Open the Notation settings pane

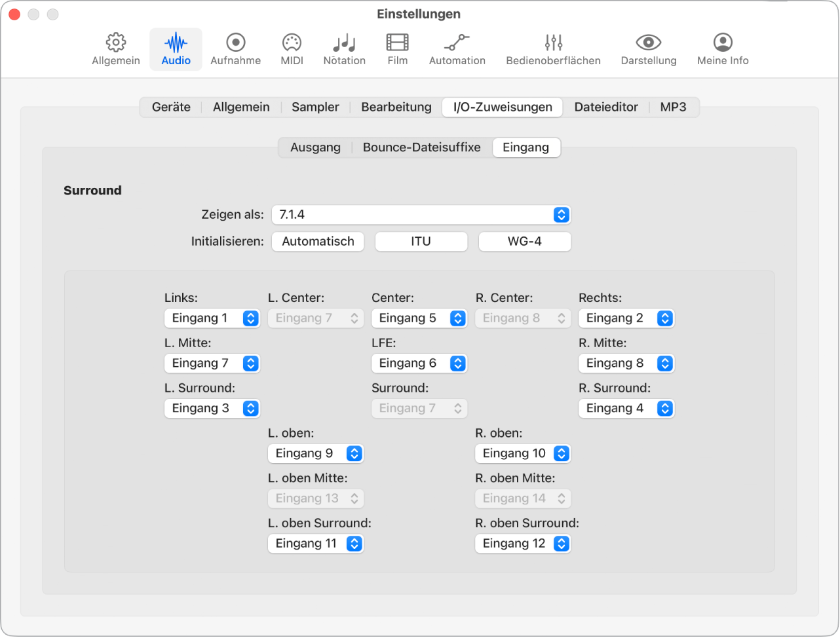pyautogui.click(x=344, y=50)
